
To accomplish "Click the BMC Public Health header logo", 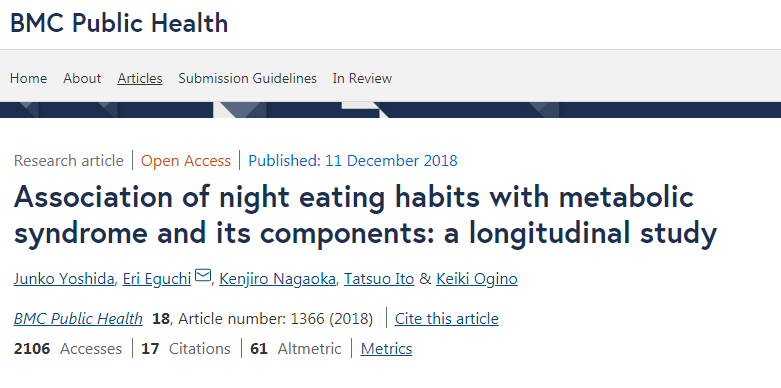I will pos(119,23).
